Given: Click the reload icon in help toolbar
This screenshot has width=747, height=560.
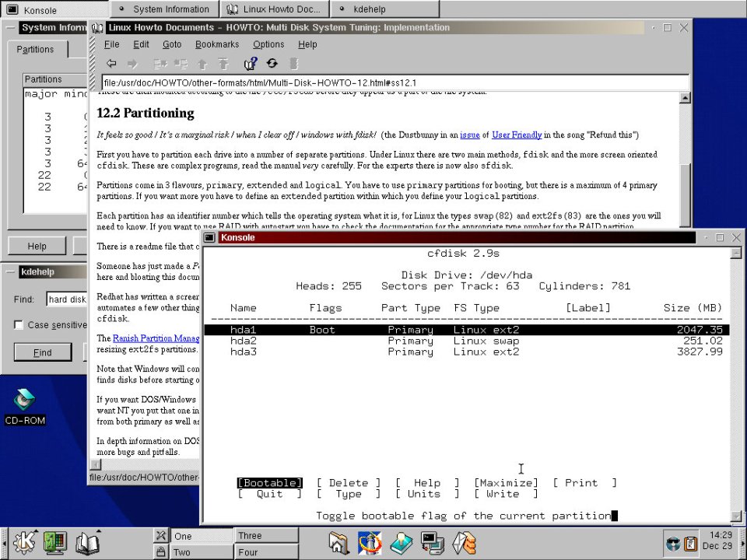Looking at the screenshot, I should tap(272, 64).
